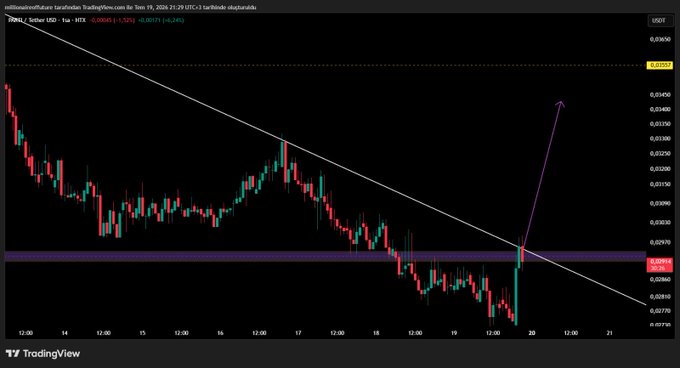Click date label 20 on time axis

532,333
